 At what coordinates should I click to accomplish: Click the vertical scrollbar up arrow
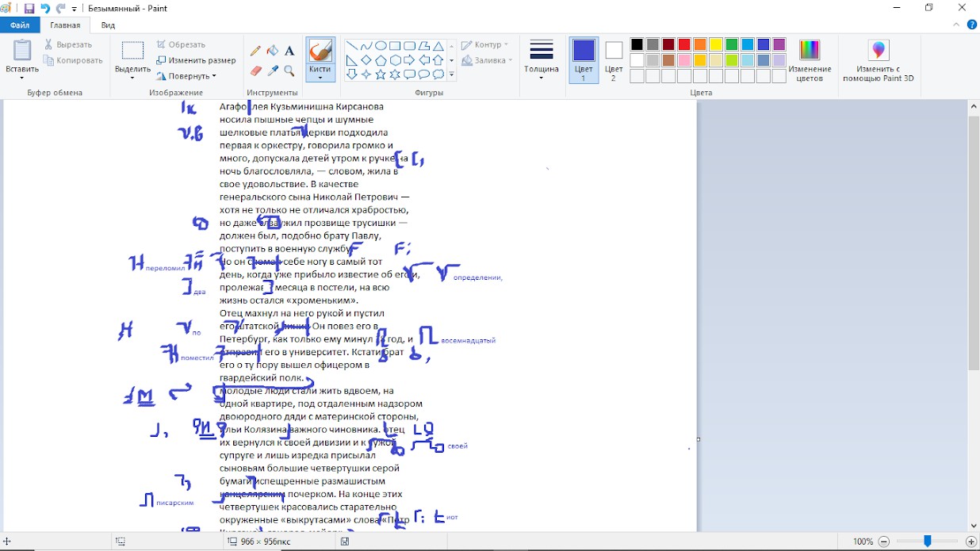point(974,106)
